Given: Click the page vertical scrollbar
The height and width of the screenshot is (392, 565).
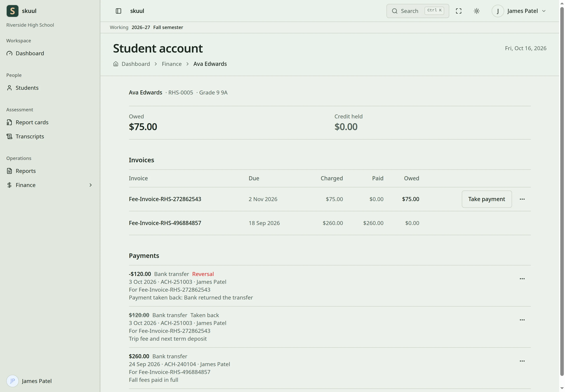Looking at the screenshot, I should pyautogui.click(x=562, y=191).
